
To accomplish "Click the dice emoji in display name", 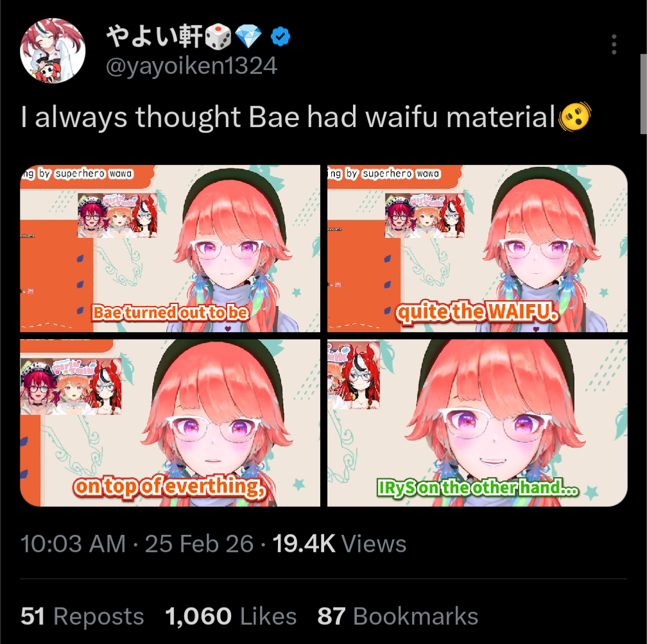I will point(218,37).
